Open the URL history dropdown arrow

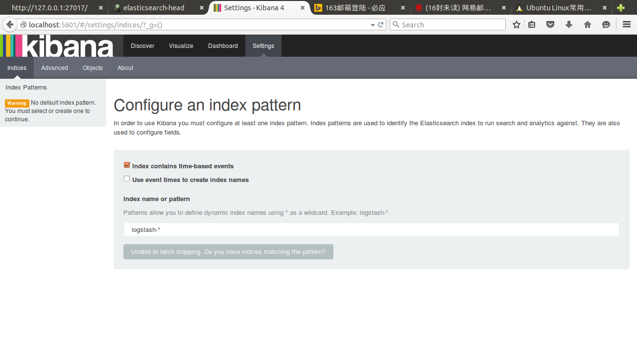[373, 24]
